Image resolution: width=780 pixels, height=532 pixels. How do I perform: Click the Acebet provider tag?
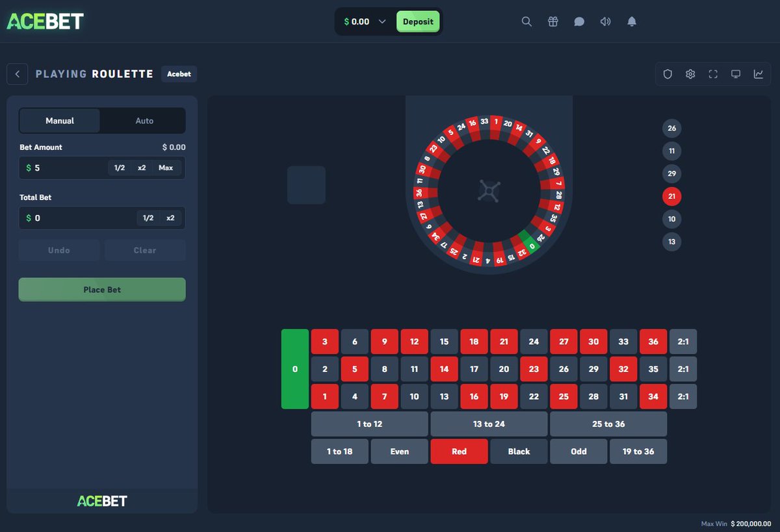[x=179, y=74]
